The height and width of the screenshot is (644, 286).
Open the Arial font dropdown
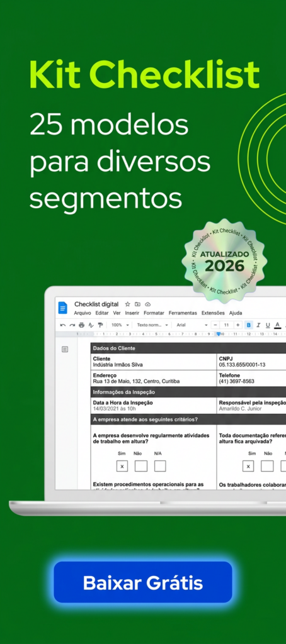192,325
